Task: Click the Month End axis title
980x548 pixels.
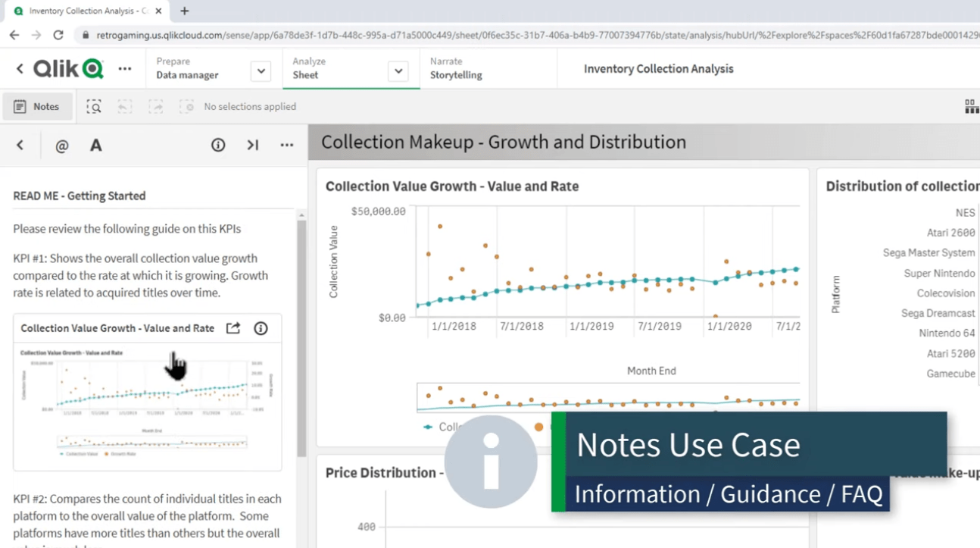Action: point(651,371)
